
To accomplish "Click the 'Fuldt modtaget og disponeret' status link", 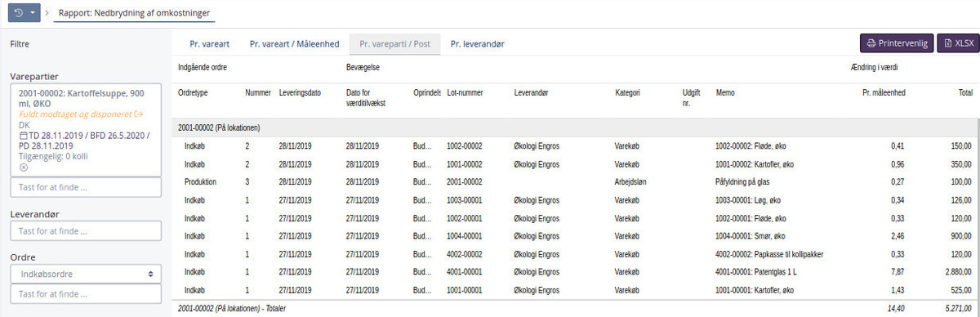I will tap(75, 114).
